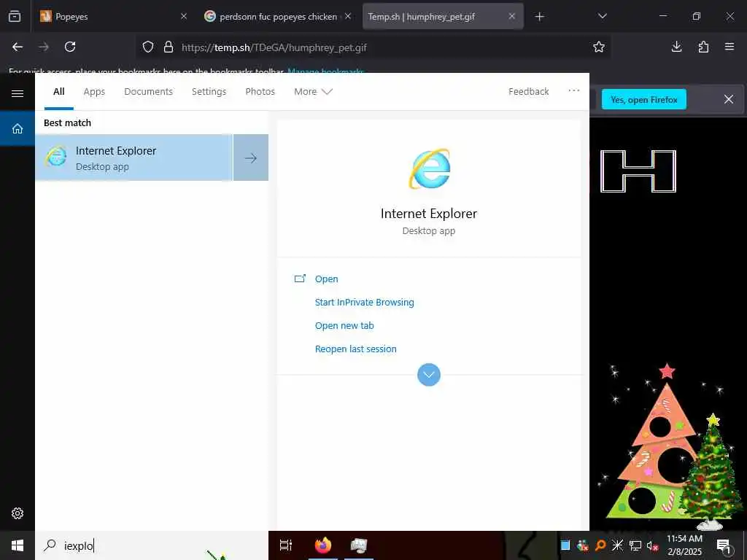Close the Popeyes tab
The height and width of the screenshot is (560, 747).
184,16
